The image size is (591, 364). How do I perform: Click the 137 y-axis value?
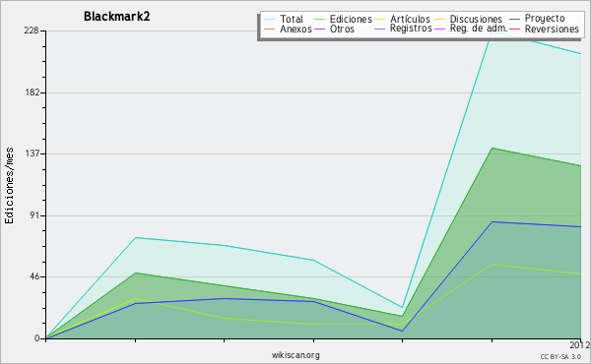[33, 153]
